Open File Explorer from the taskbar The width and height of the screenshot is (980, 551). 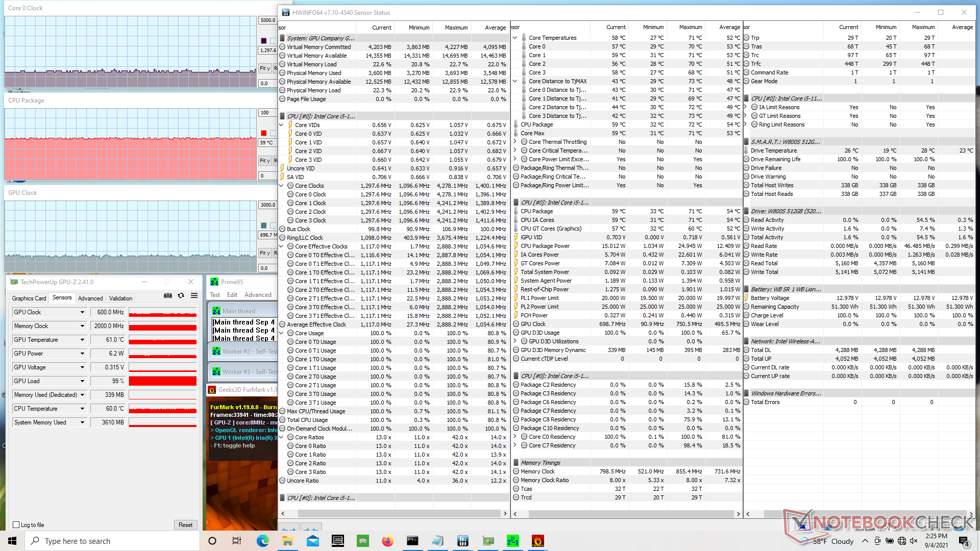click(x=287, y=541)
